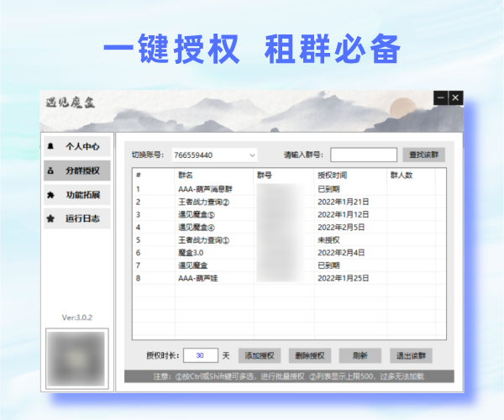Screen dimensions: 504x420
Task: Open the 运行日志 sidebar tab
Action: click(x=77, y=218)
